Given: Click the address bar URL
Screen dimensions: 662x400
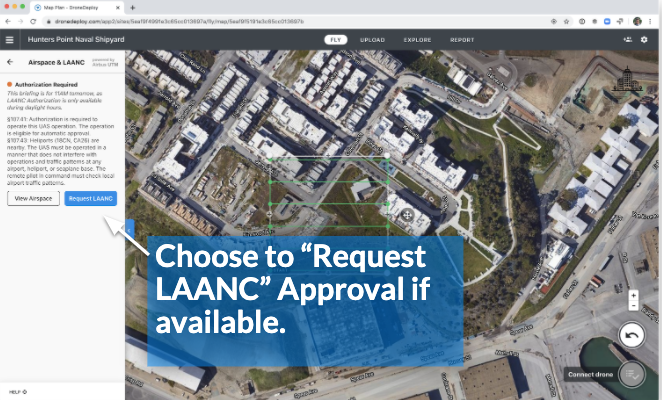Looking at the screenshot, I should [179, 21].
